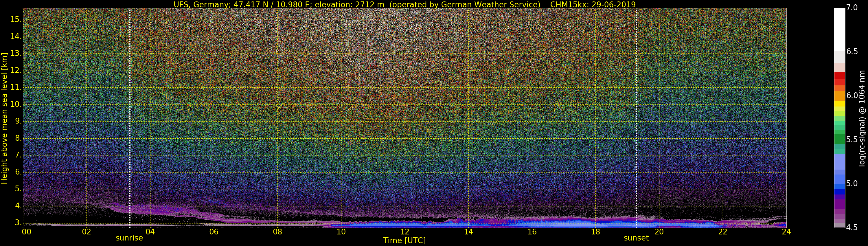Click the colorbar '6.5' value label
Viewport: 868px width, 246px height.
coord(852,52)
